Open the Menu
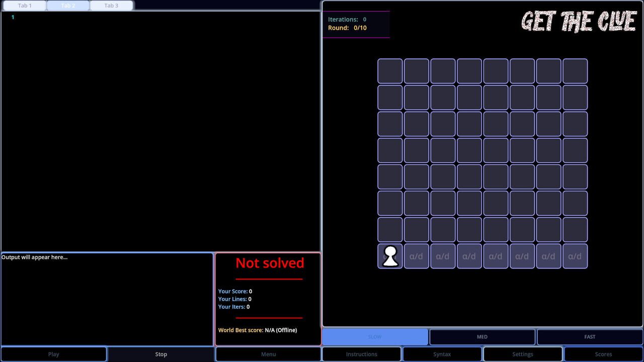 [268, 354]
